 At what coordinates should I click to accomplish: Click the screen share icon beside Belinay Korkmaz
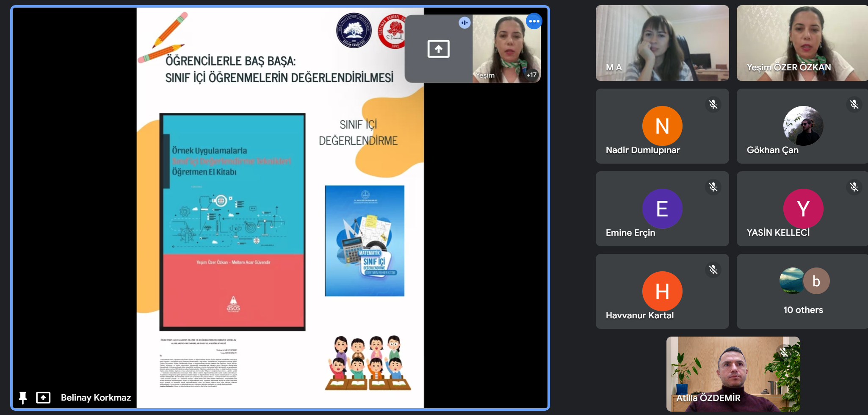pyautogui.click(x=43, y=398)
